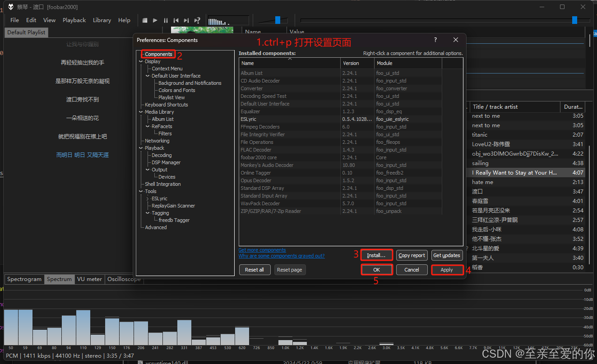Click the Stop playback icon
This screenshot has height=364, width=597.
pos(144,20)
